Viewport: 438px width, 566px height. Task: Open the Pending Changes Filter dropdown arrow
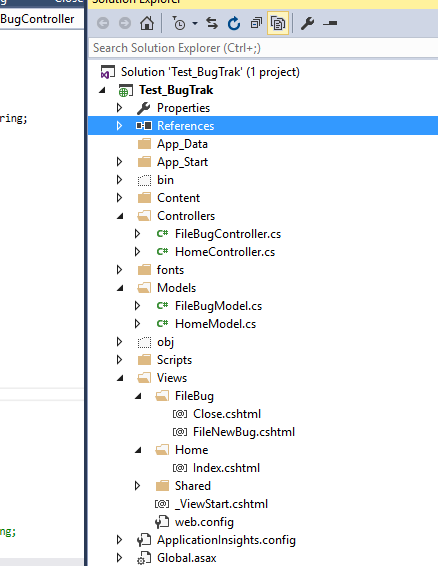(195, 23)
